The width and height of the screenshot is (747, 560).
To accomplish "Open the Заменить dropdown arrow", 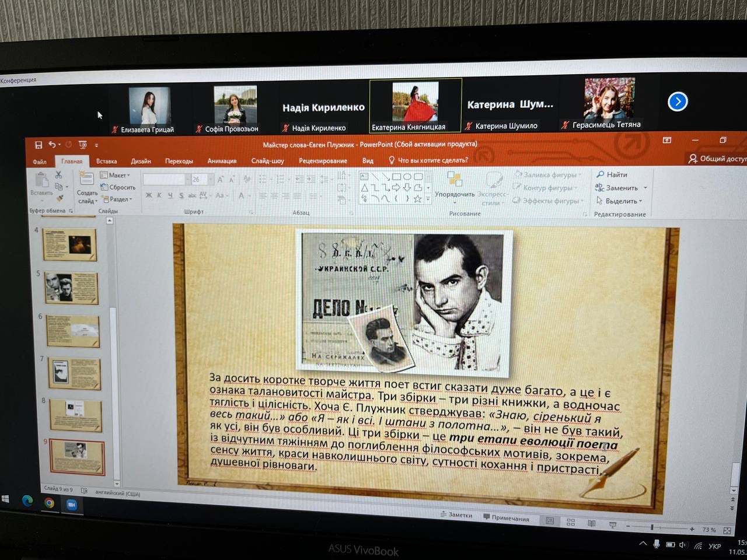I will pyautogui.click(x=645, y=188).
